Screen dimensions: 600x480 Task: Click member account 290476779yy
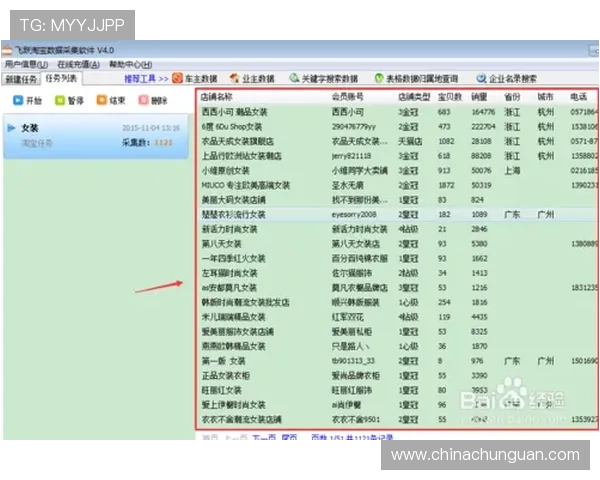354,127
